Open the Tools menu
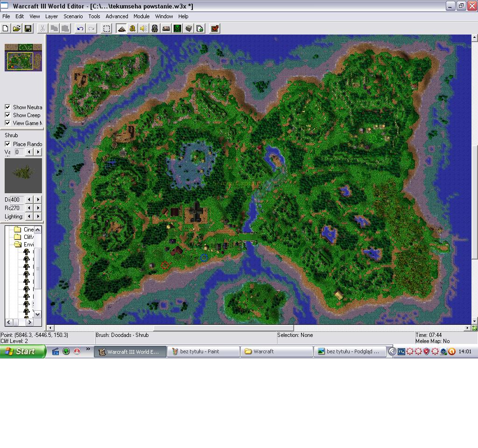The width and height of the screenshot is (478, 448). (x=94, y=16)
